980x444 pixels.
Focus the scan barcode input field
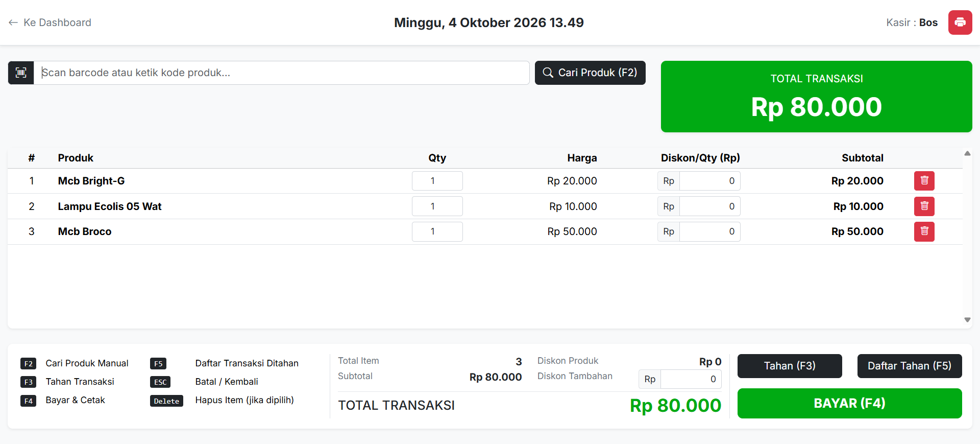click(x=281, y=73)
